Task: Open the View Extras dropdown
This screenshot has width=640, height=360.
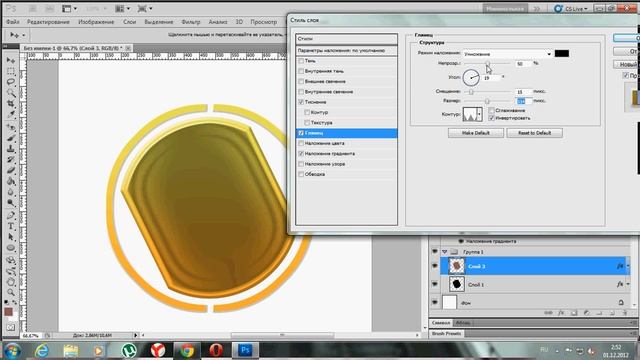Action: [x=69, y=8]
